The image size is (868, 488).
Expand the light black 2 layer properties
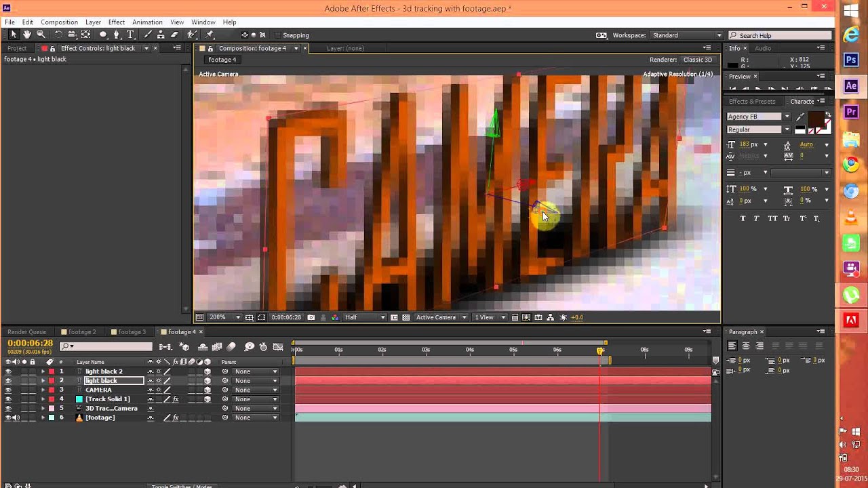43,371
